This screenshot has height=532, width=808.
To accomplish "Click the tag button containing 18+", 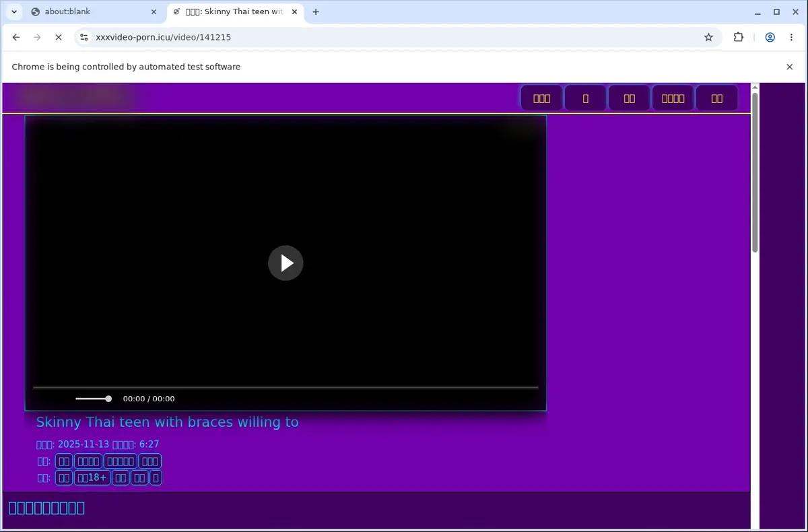I will pyautogui.click(x=92, y=477).
